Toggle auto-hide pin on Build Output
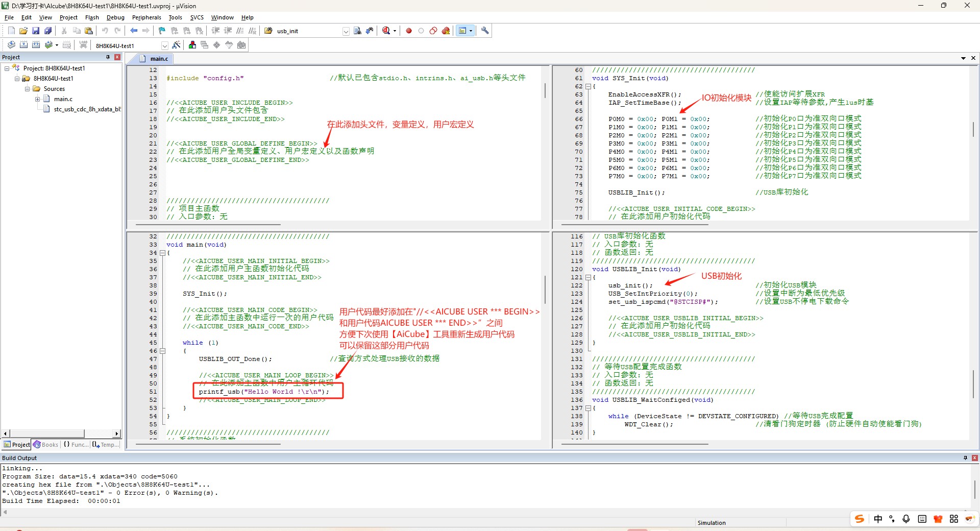The image size is (980, 531). coord(965,458)
